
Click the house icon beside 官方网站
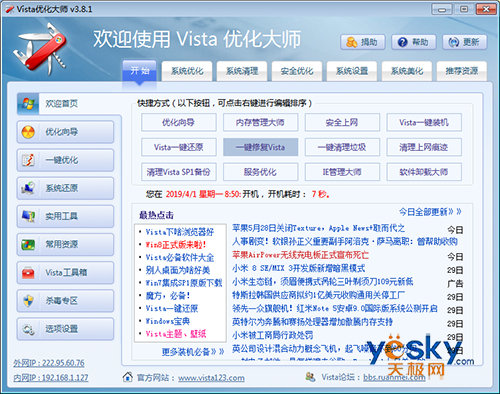(127, 377)
